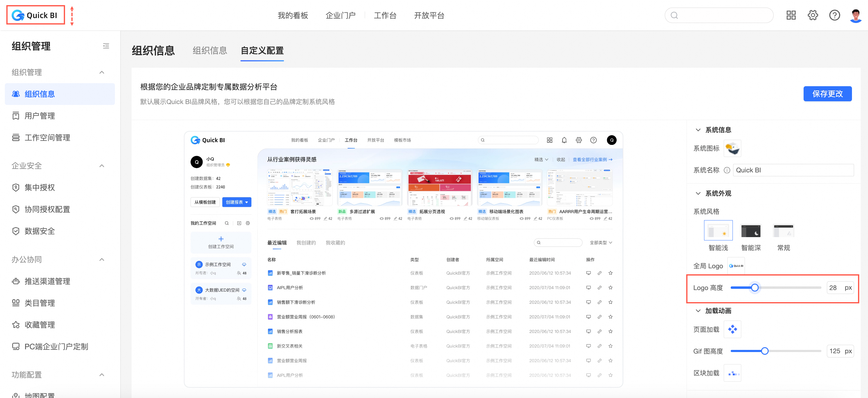Open 我的看板 in top navigation
The height and width of the screenshot is (398, 868).
pos(292,15)
